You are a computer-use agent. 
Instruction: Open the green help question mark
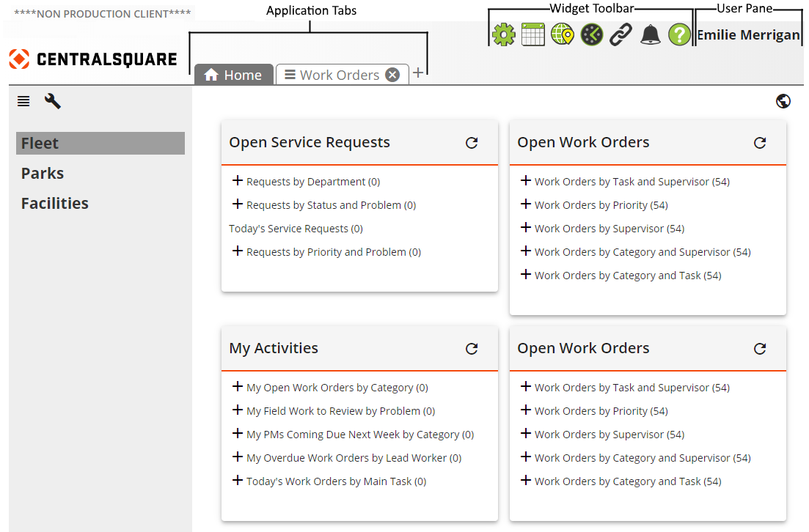click(x=680, y=34)
